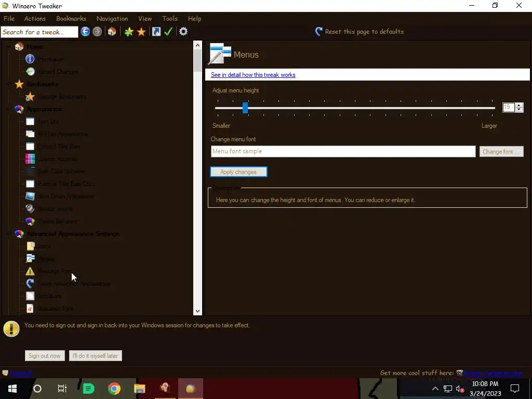Click the menu height numeric value field
The height and width of the screenshot is (399, 532).
(x=509, y=108)
